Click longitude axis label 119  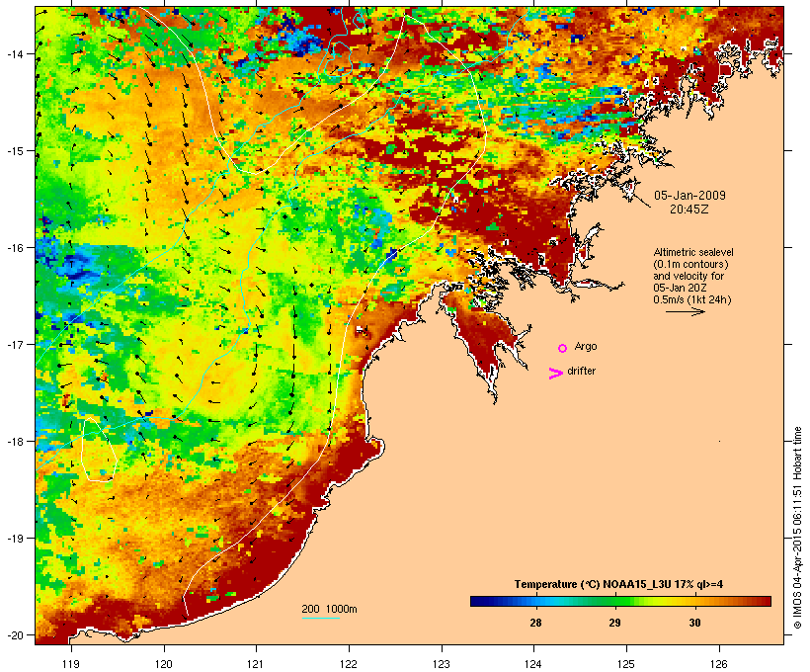click(x=71, y=664)
